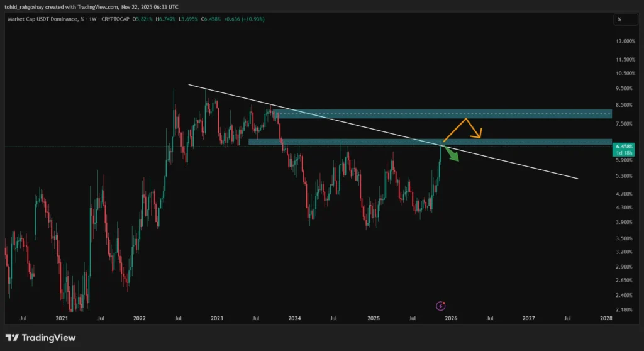Click the orange arrowhead near lower zone
644x351 pixels.
pyautogui.click(x=480, y=135)
